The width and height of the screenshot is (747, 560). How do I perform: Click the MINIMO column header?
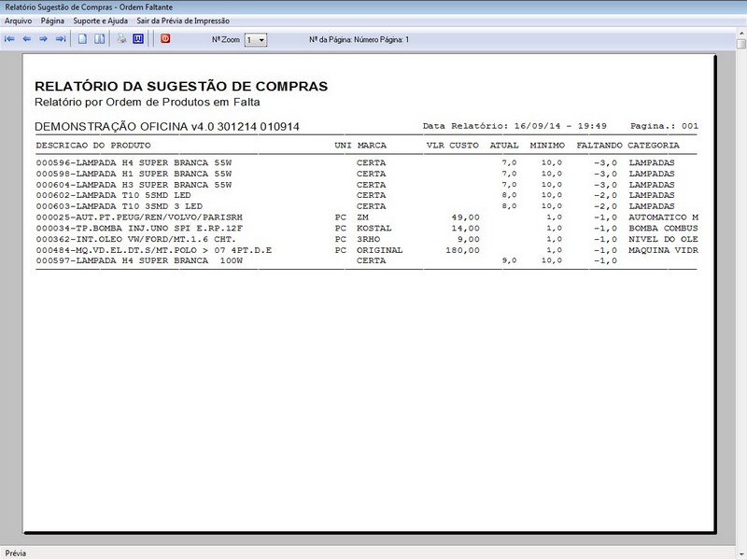click(547, 146)
